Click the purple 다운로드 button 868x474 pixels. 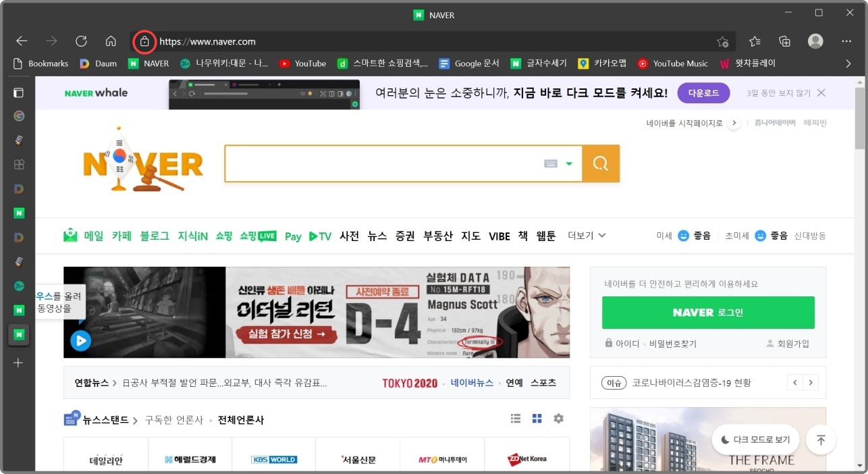(703, 93)
